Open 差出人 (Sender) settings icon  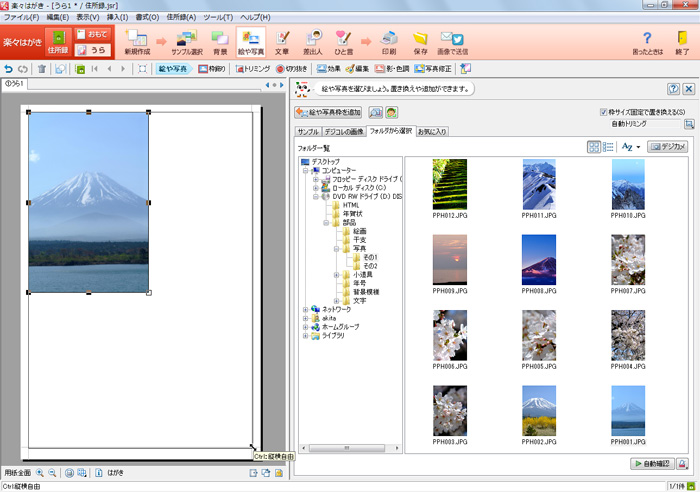[x=313, y=42]
